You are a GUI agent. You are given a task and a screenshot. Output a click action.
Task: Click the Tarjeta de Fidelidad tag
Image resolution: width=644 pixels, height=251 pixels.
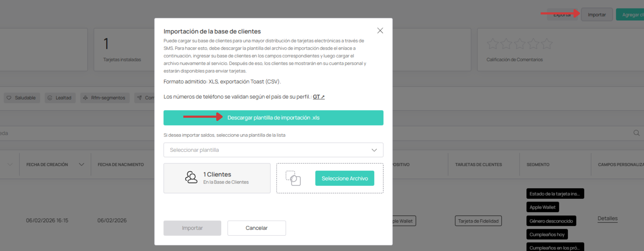(478, 221)
